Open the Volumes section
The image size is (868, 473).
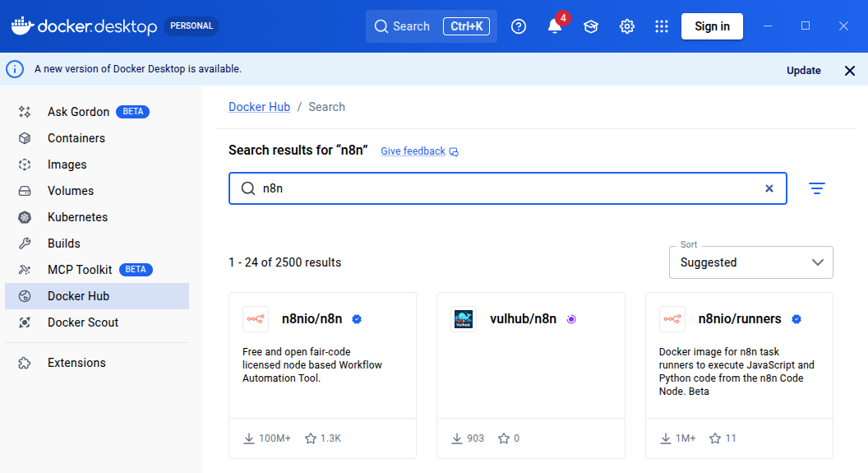[97, 191]
